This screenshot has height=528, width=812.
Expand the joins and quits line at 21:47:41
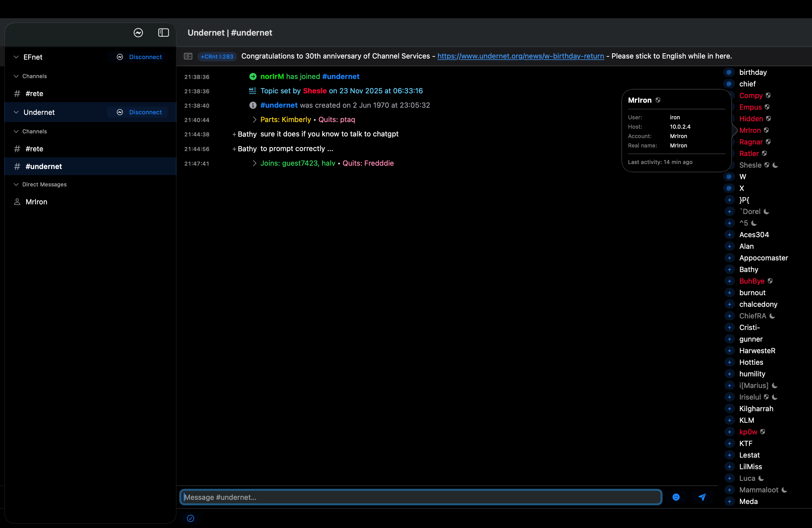pyautogui.click(x=255, y=163)
